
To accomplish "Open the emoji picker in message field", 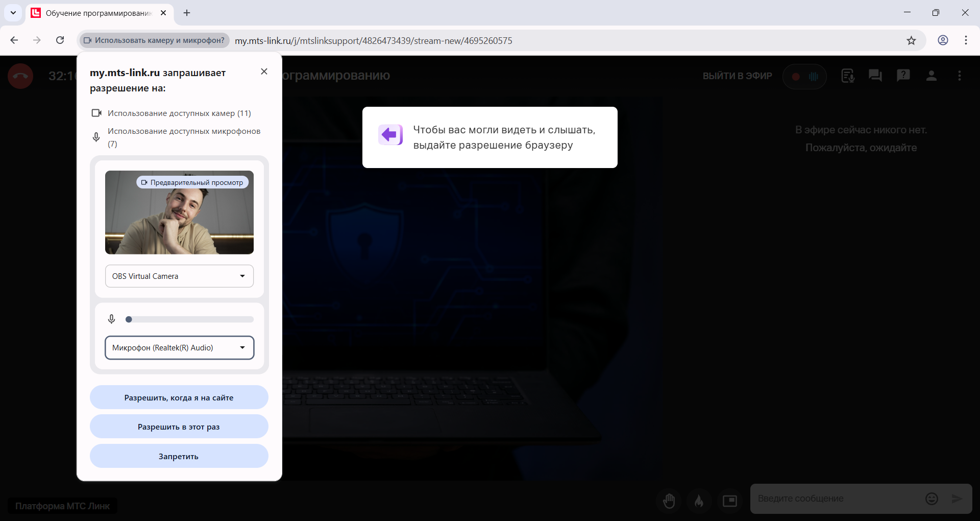I will (x=932, y=499).
